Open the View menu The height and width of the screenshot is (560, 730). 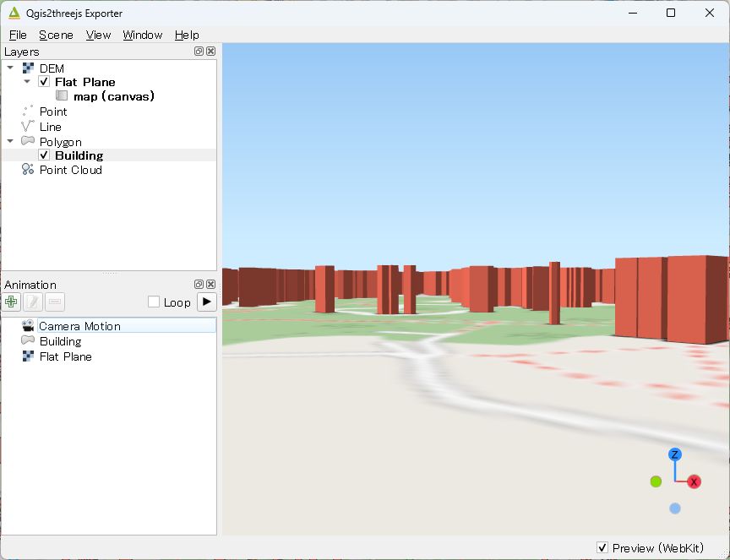[98, 35]
